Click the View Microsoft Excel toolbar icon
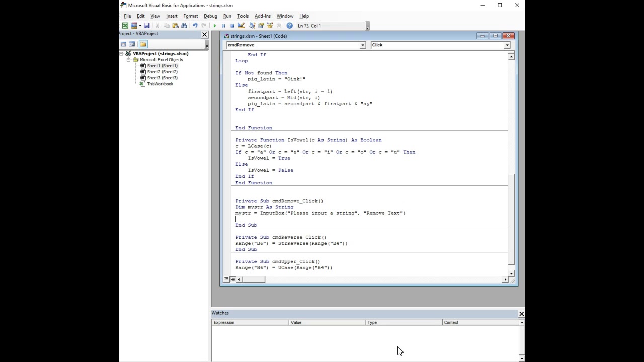Viewport: 644px width, 362px height. pos(125,26)
